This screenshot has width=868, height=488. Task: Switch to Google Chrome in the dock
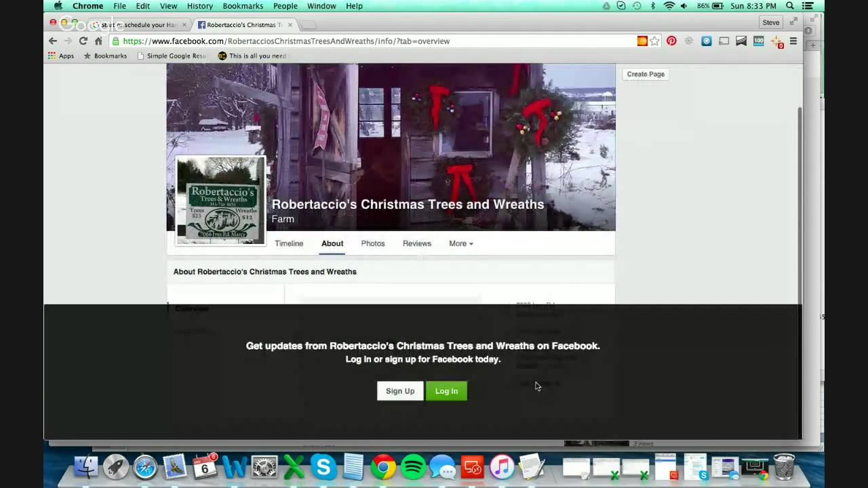point(383,468)
